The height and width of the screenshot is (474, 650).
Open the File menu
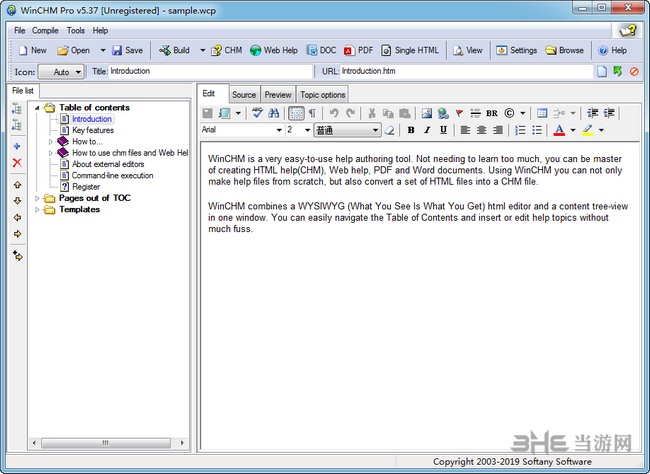19,31
